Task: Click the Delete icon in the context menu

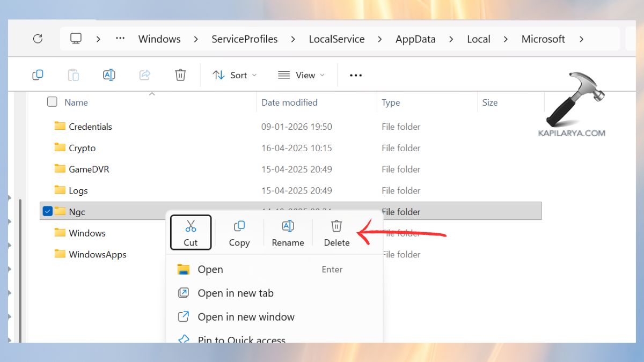Action: tap(336, 232)
